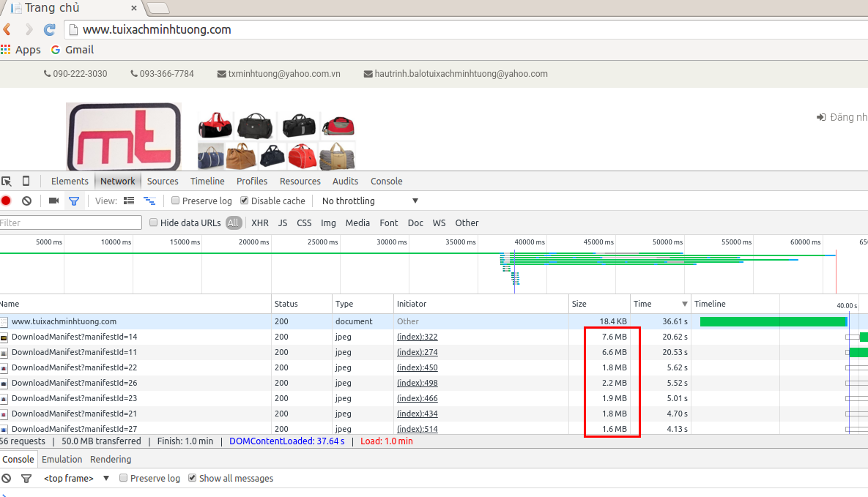868x497 pixels.
Task: Toggle the overview waterfall view icon
Action: (x=149, y=201)
